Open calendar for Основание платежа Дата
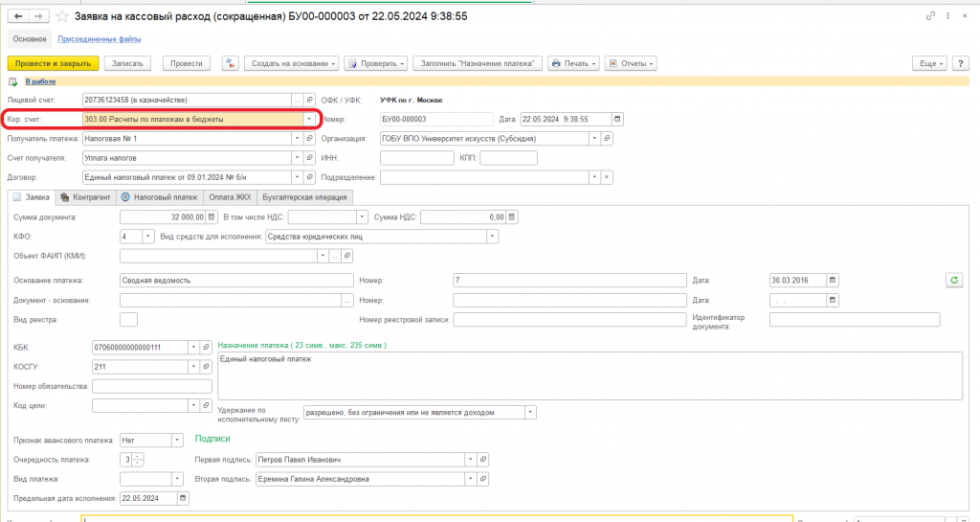Viewport: 980px width, 522px height. coord(833,280)
